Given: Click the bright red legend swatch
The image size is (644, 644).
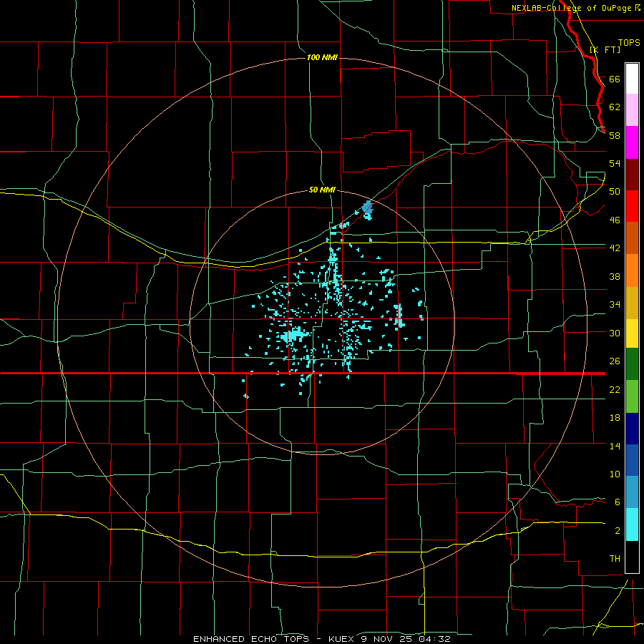Looking at the screenshot, I should coord(632,206).
